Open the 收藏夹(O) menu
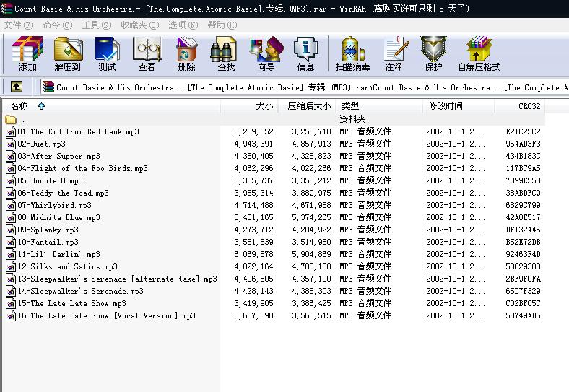Screen dimensions: 569x392 click(x=139, y=25)
